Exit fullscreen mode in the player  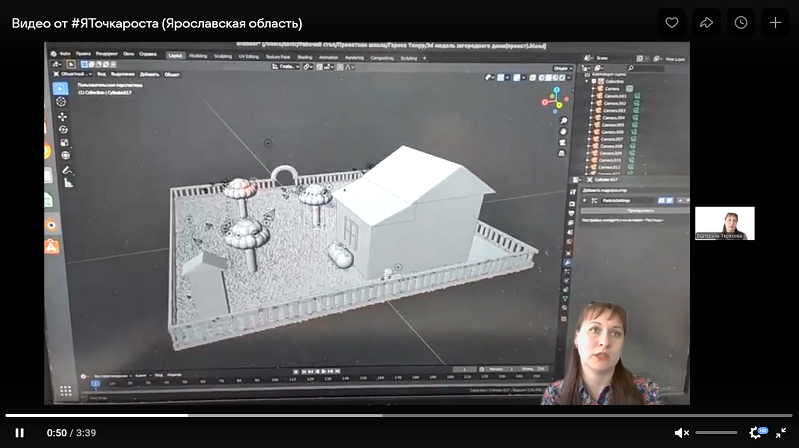[781, 433]
